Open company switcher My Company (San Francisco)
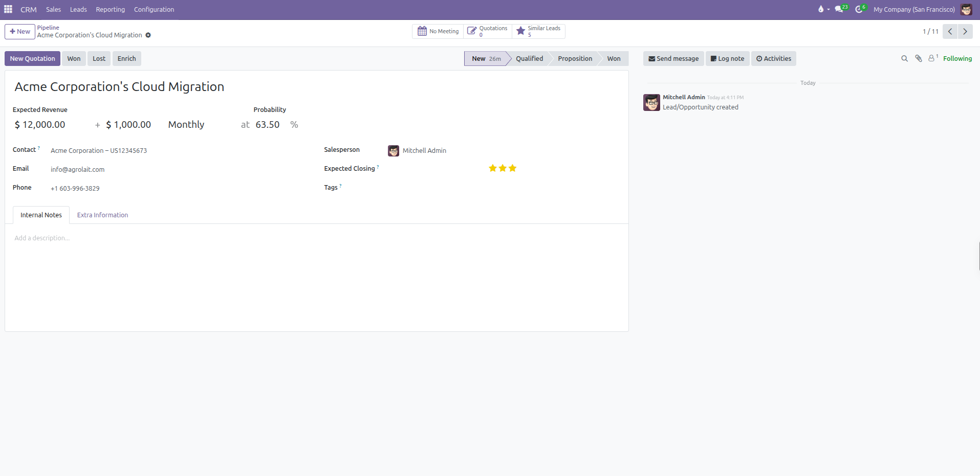 pos(914,9)
